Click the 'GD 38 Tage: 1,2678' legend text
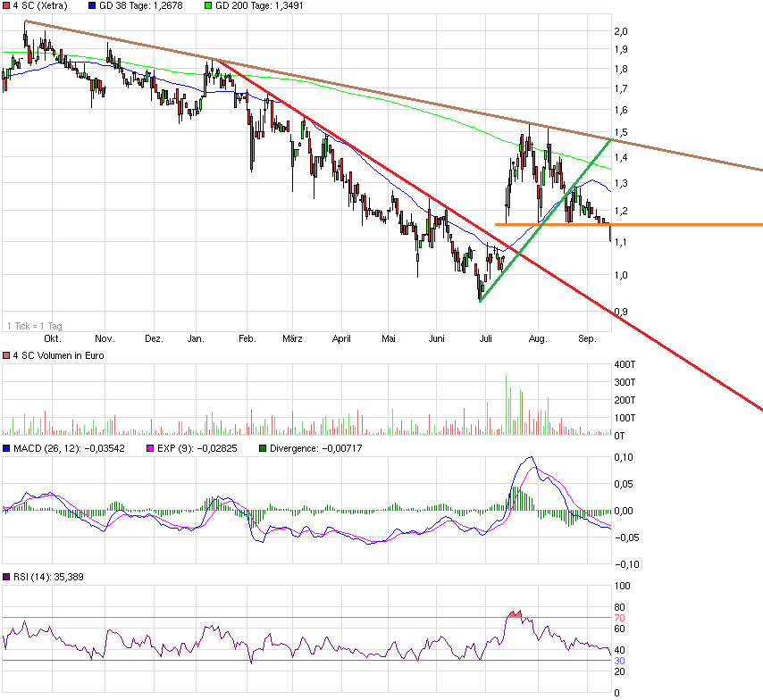Screen dimensions: 763x700 (x=140, y=6)
